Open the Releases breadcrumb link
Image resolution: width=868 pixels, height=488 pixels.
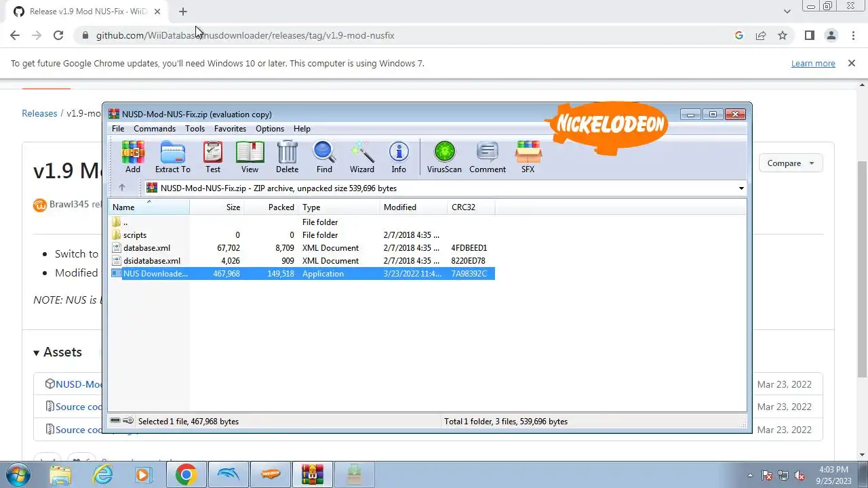pos(39,113)
